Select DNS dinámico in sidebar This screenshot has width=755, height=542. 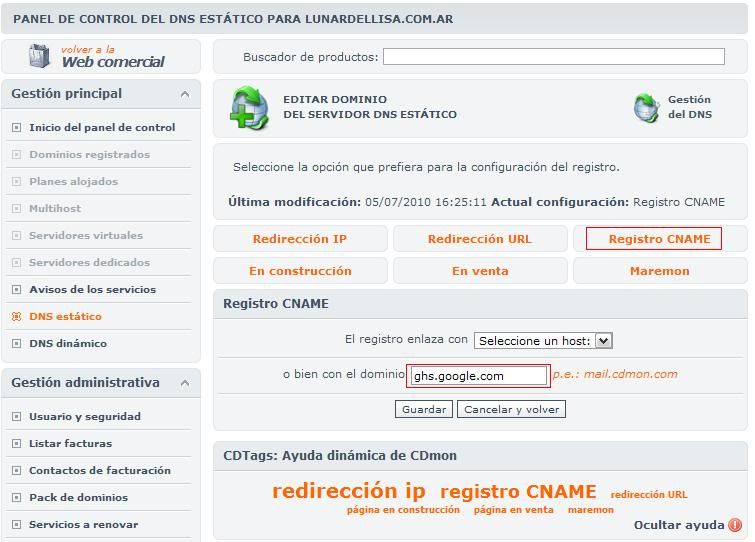68,343
